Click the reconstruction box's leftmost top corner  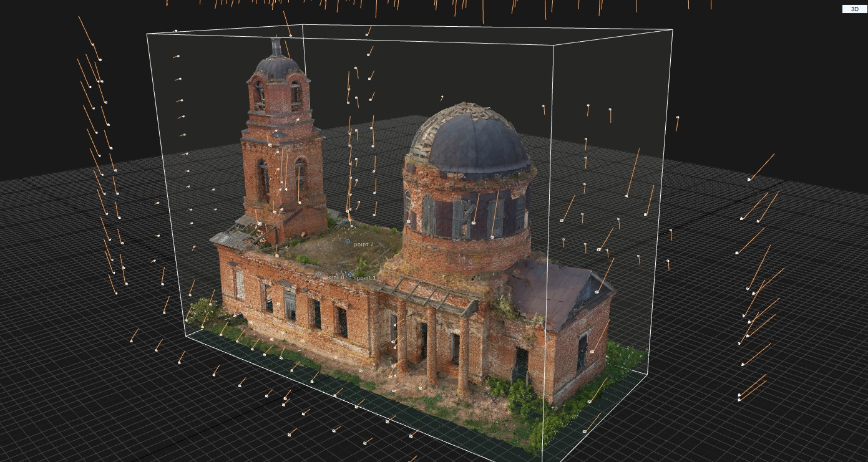point(147,34)
